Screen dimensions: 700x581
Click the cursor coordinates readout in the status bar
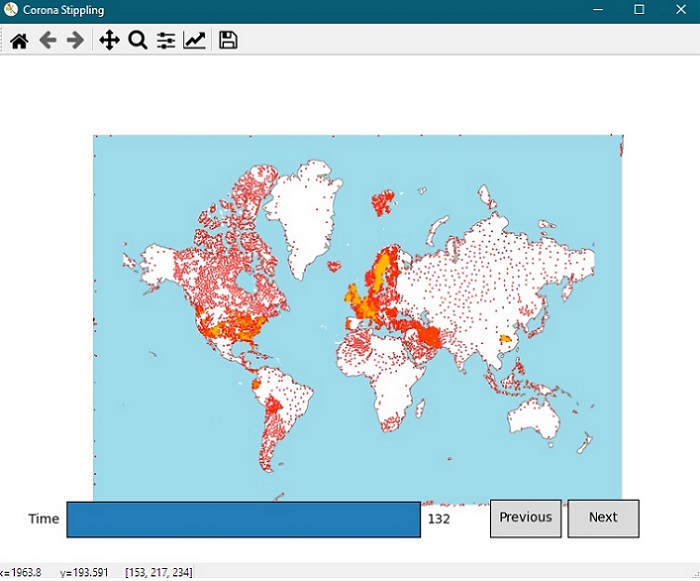point(54,572)
